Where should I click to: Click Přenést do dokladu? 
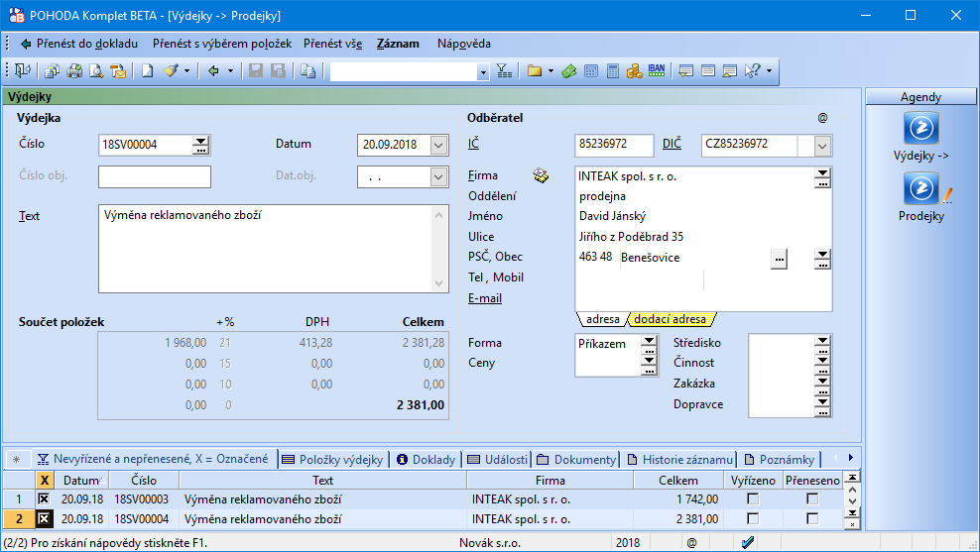pyautogui.click(x=78, y=44)
